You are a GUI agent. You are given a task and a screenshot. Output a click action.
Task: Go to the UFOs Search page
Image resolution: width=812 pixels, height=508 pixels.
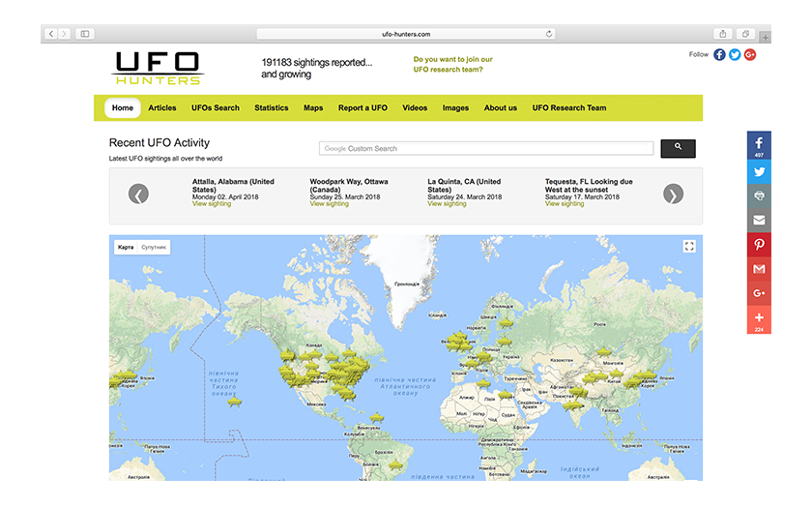[216, 108]
